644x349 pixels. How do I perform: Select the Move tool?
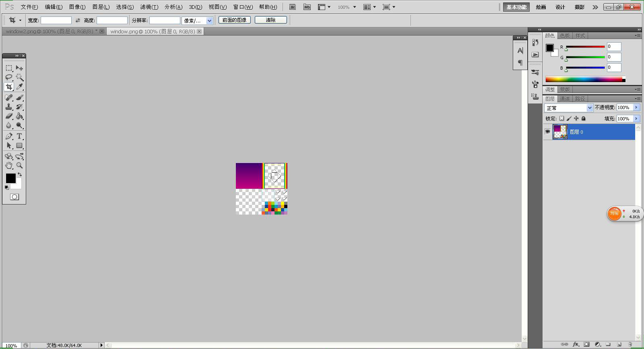[x=19, y=68]
